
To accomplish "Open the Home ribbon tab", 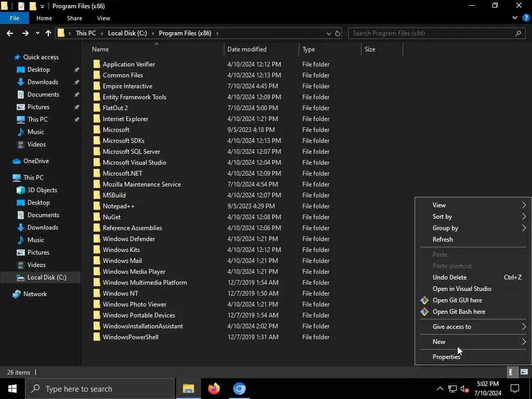I will pos(44,18).
